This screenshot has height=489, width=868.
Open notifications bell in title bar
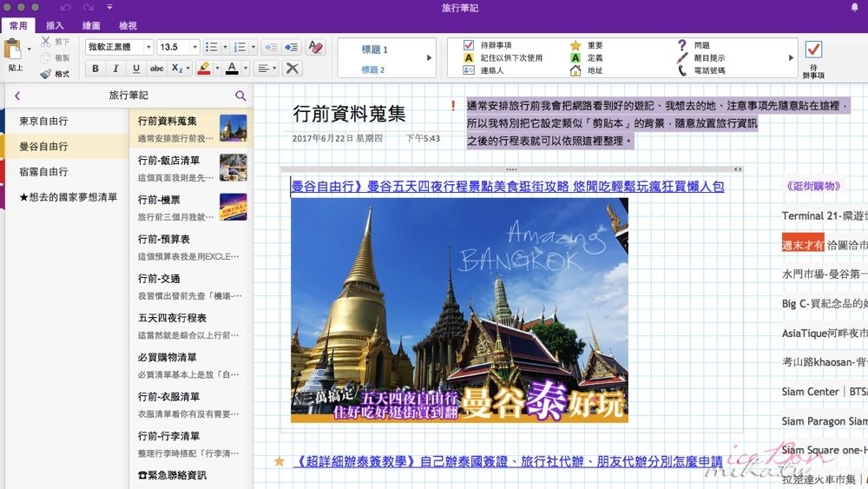tap(854, 7)
